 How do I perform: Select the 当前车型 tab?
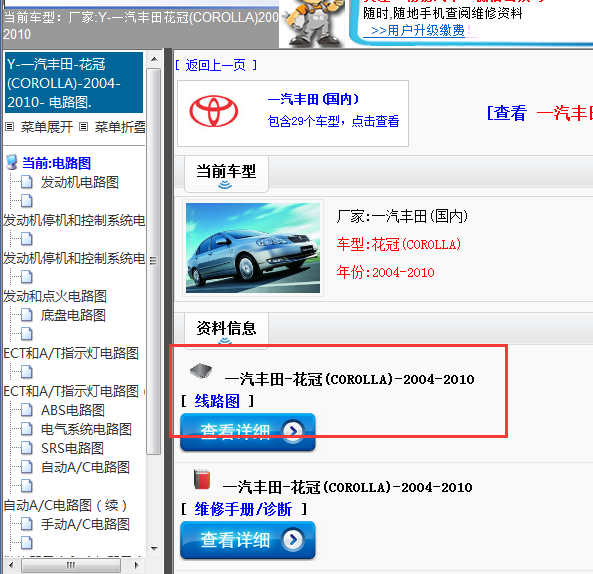click(x=226, y=174)
